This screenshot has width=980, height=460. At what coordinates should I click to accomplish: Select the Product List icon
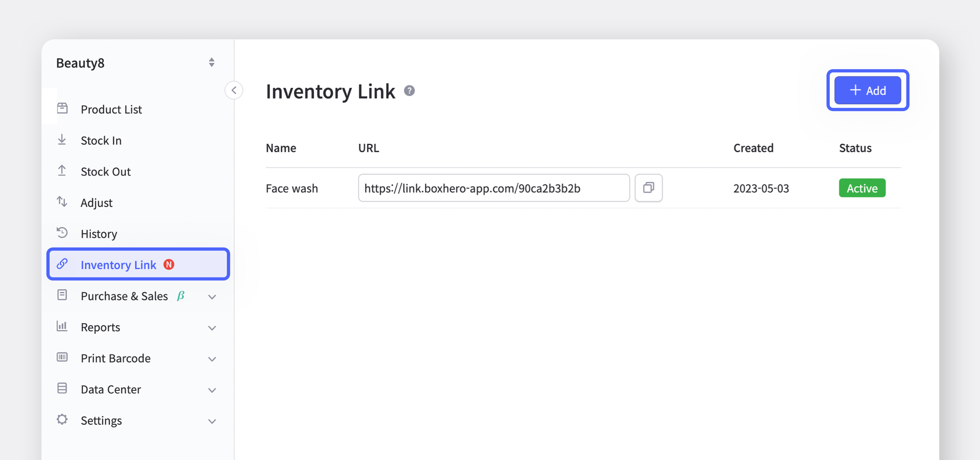62,109
